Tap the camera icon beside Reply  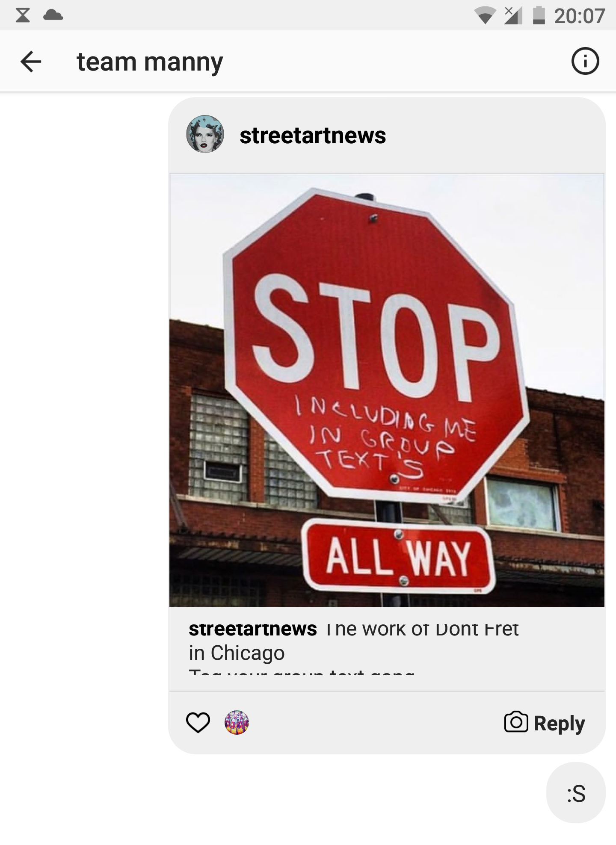(x=516, y=722)
